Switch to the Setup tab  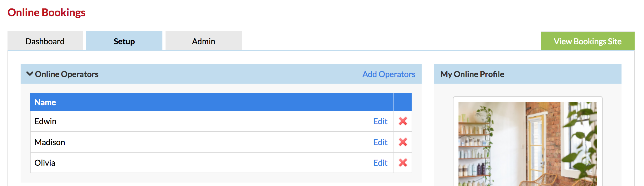click(x=124, y=41)
